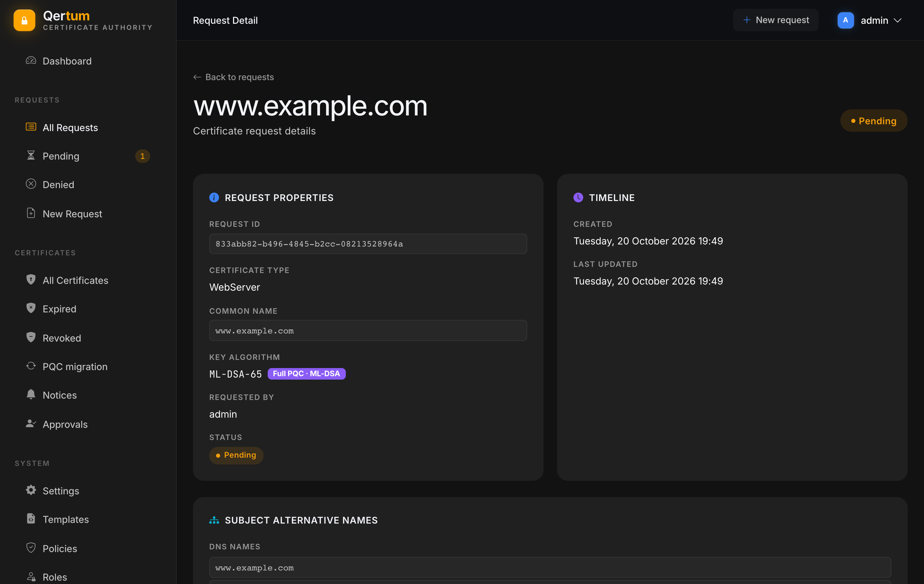Click the DNS name www.example.com field

pos(550,567)
